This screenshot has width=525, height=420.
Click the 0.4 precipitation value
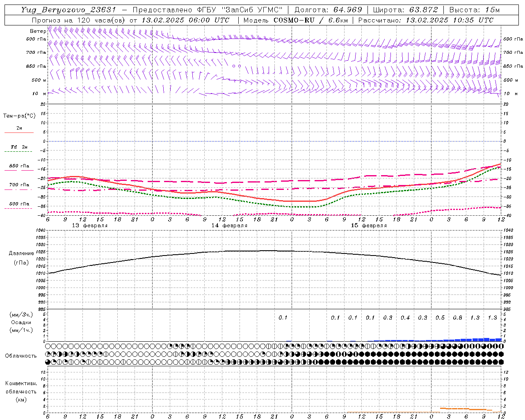pos(405,318)
